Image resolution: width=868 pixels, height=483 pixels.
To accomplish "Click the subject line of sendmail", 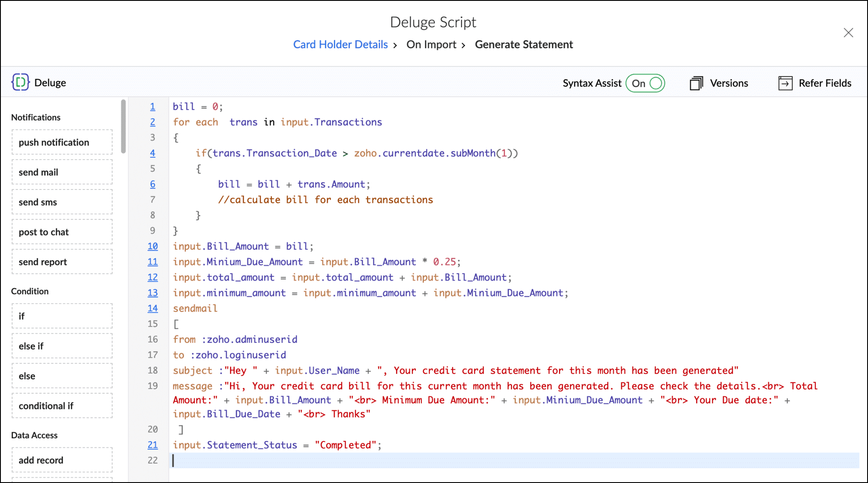I will coord(456,371).
